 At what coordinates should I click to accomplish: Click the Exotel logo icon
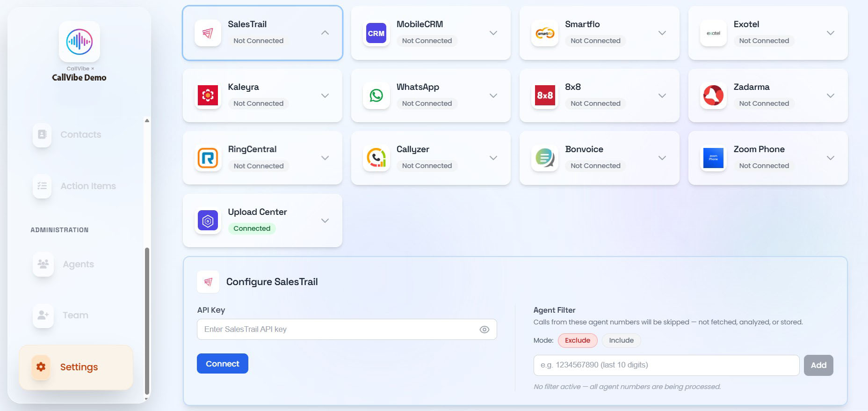713,33
